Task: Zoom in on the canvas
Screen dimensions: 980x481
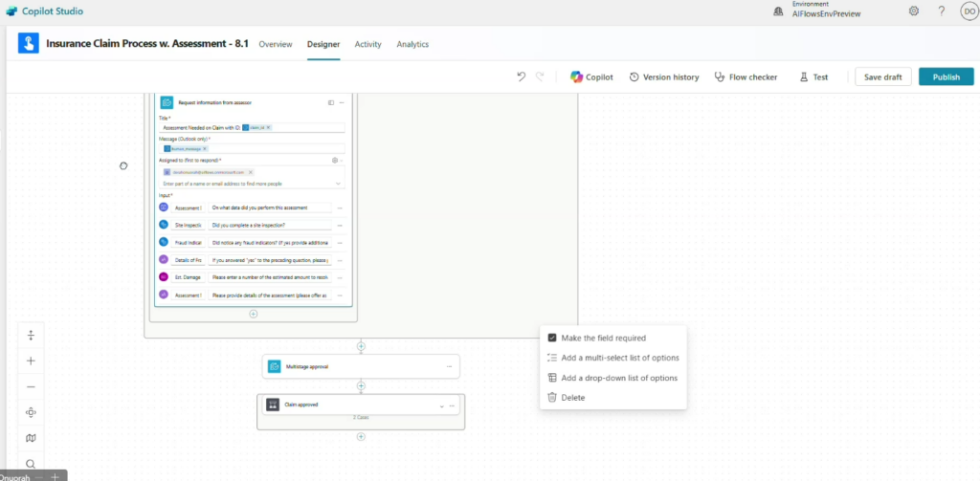Action: [x=31, y=361]
